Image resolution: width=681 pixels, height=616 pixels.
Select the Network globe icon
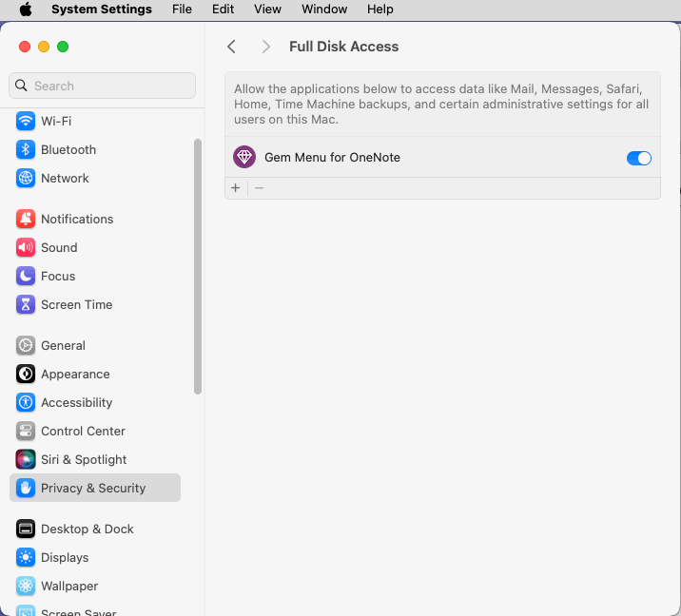[x=26, y=178]
